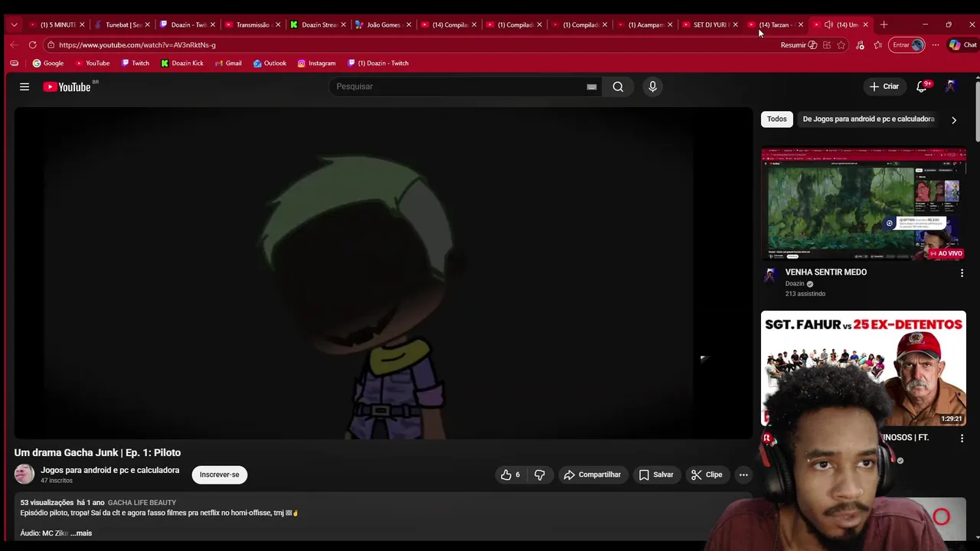The width and height of the screenshot is (980, 551).
Task: Open the Gmail bookmark
Action: coord(228,64)
